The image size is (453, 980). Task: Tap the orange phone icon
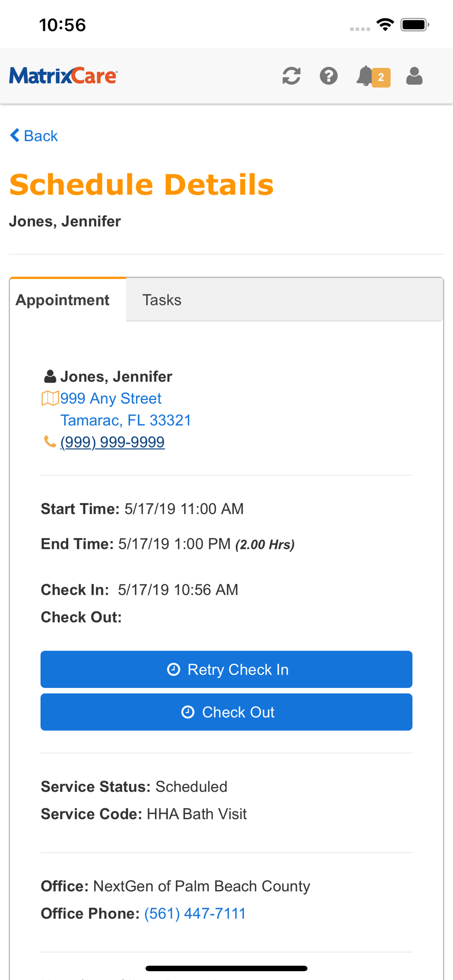coord(50,441)
